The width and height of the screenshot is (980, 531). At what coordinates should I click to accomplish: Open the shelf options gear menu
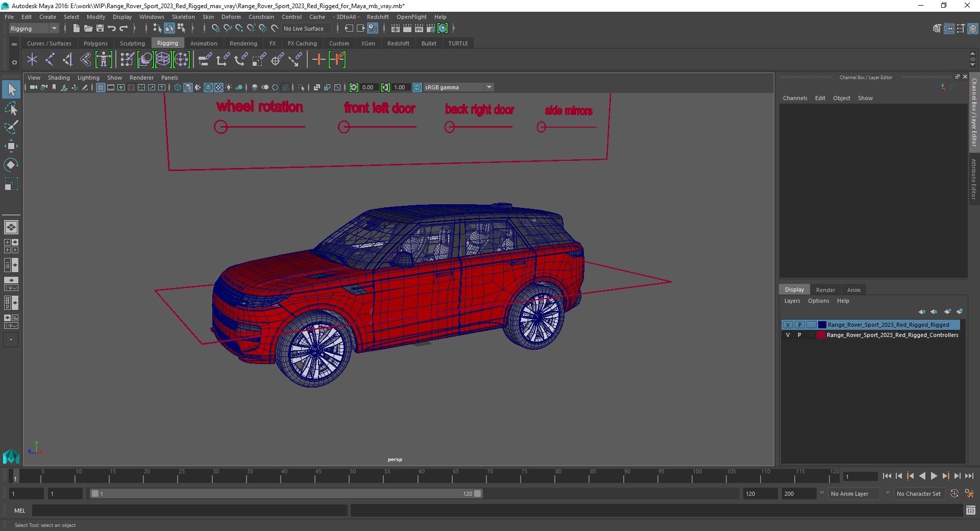pyautogui.click(x=14, y=62)
